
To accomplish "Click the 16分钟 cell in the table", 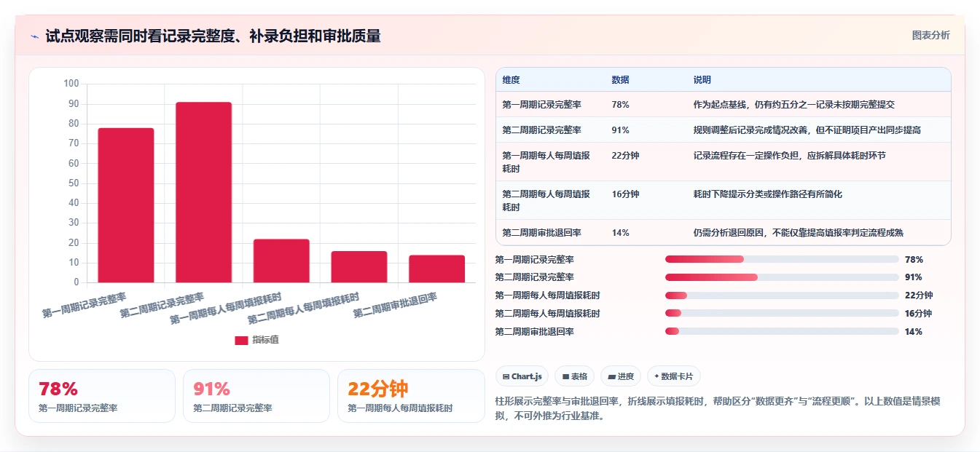I will click(x=625, y=194).
